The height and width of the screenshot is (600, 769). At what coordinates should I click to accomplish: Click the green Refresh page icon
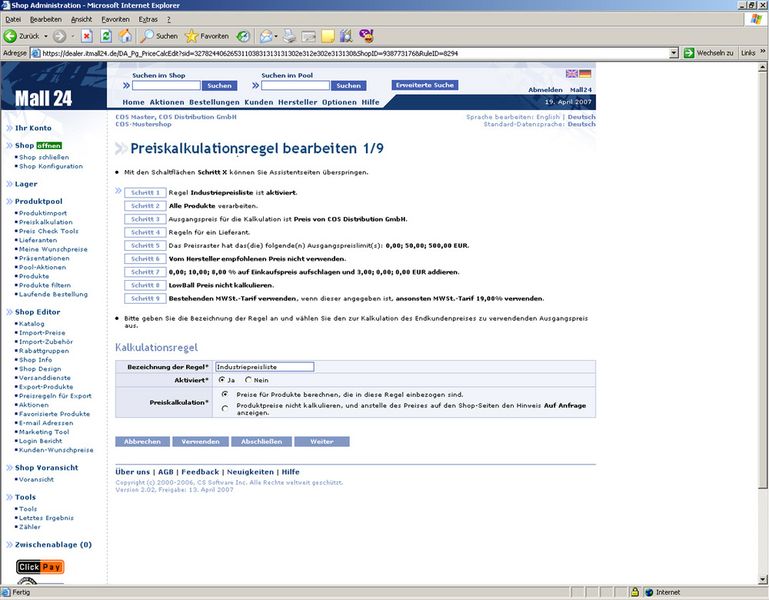coord(106,36)
